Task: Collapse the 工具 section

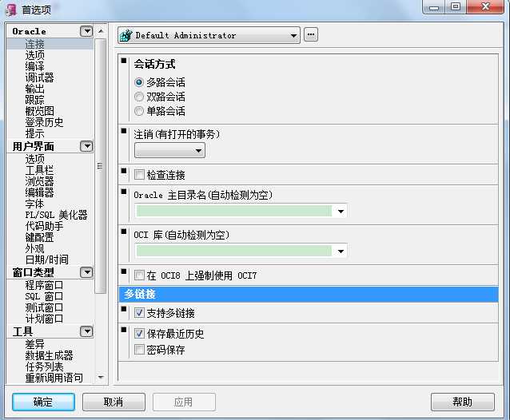Action: click(86, 331)
